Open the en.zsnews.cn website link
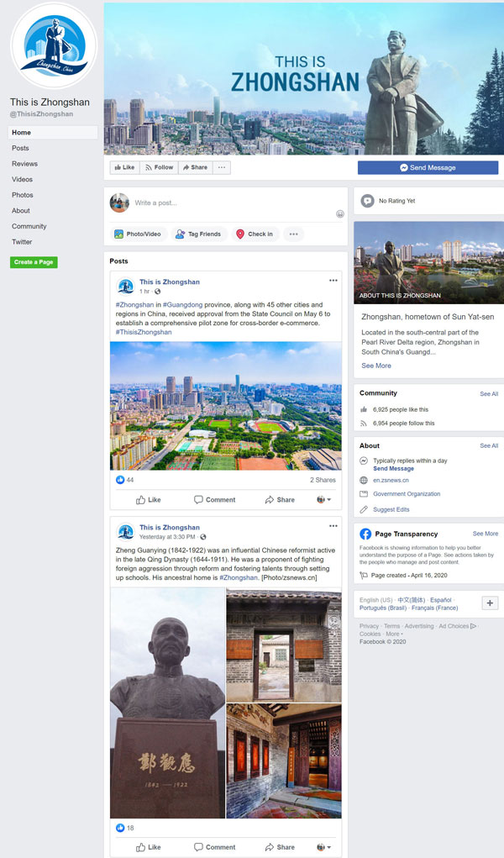This screenshot has height=858, width=504. point(391,481)
